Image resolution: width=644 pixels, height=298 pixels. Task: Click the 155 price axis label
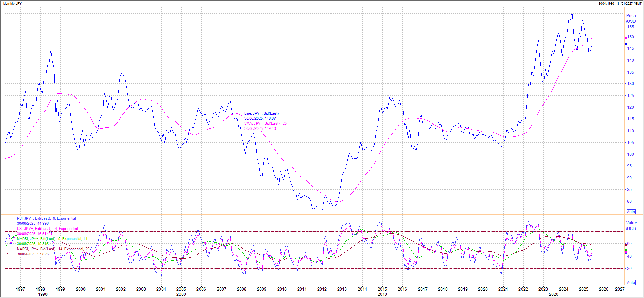(x=630, y=27)
